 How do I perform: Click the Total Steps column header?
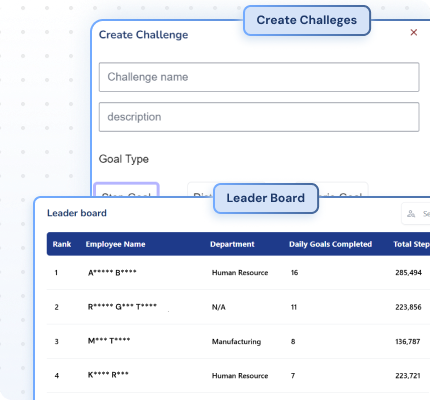coord(412,244)
